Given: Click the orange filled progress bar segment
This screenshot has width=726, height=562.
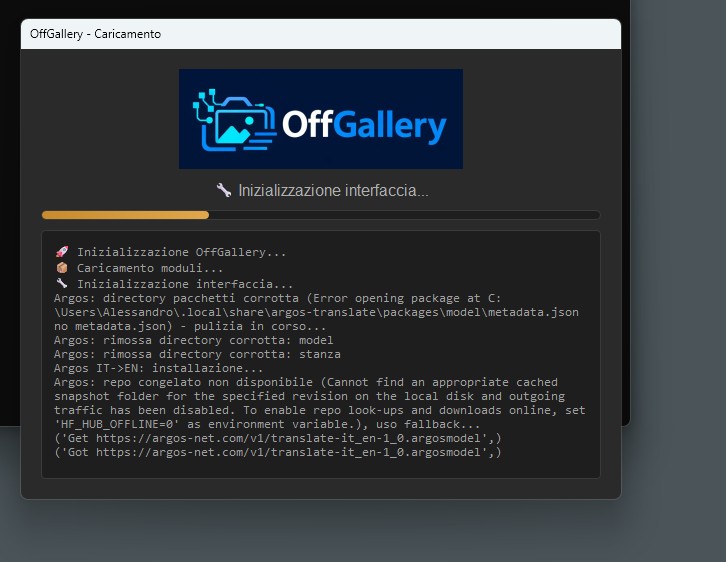Looking at the screenshot, I should [x=125, y=215].
